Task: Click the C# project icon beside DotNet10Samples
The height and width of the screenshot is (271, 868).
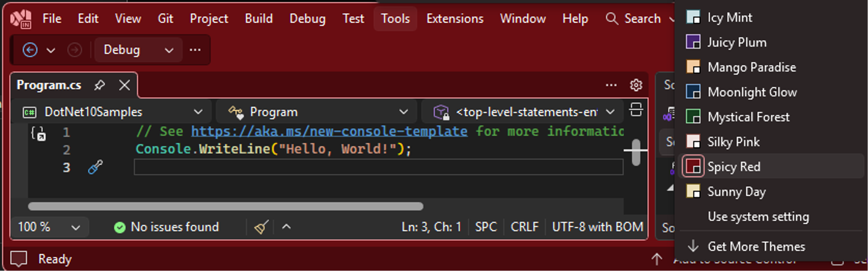Action: (30, 112)
